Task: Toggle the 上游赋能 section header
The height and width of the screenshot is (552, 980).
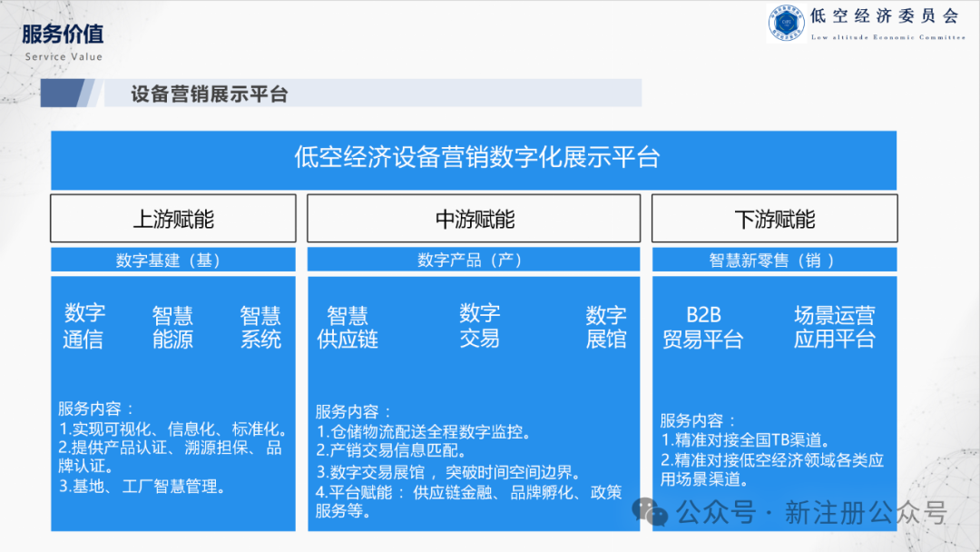Action: 173,218
